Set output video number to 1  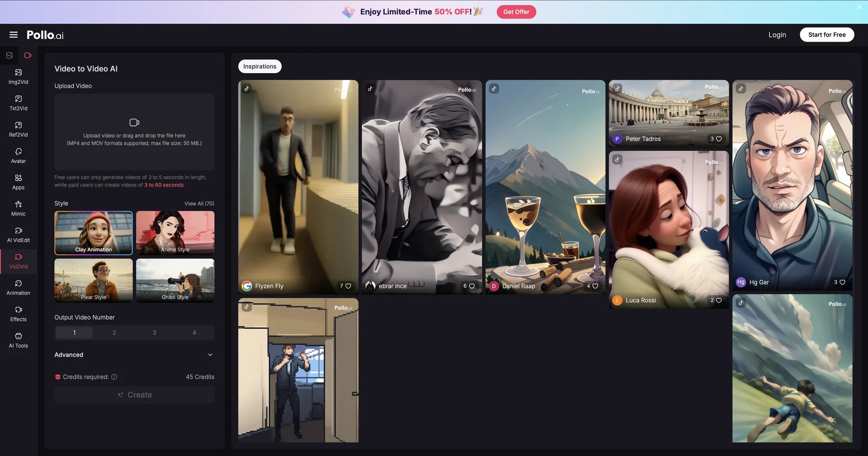pos(75,333)
